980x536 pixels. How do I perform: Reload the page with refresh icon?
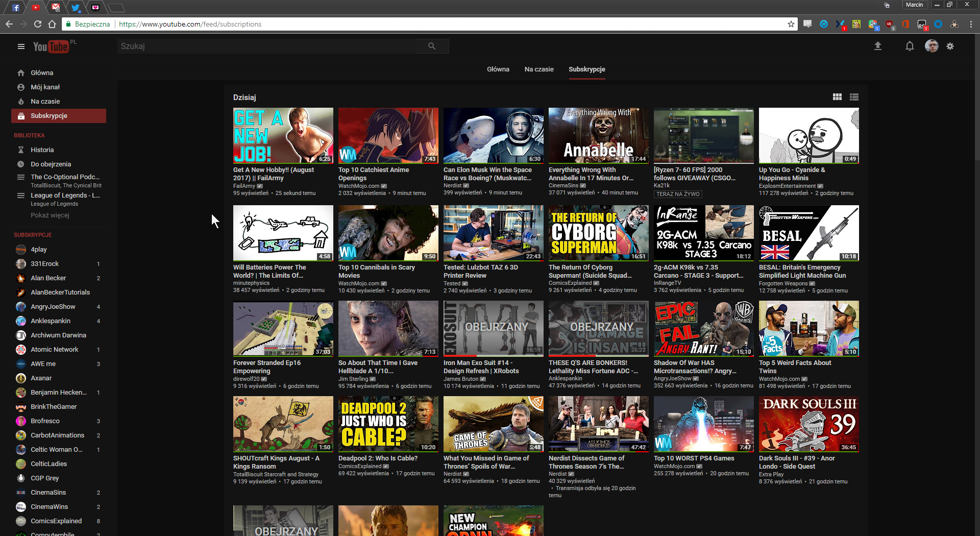38,24
